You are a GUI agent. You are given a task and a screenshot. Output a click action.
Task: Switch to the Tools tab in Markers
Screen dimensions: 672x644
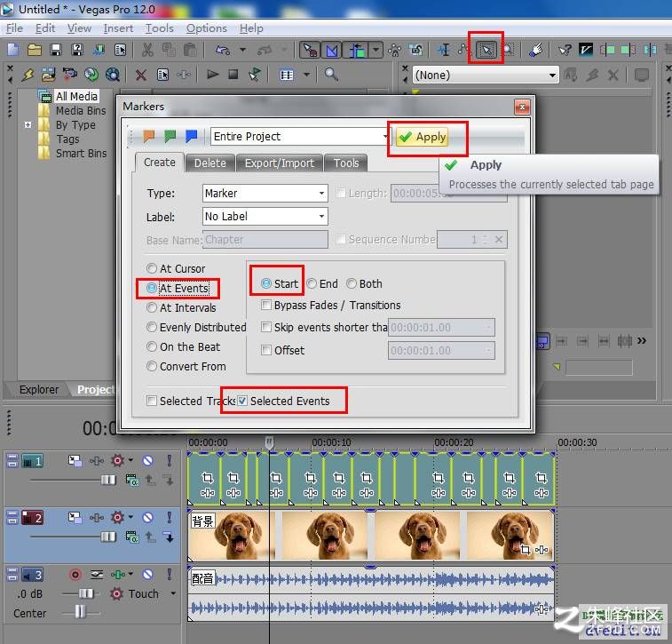[346, 163]
